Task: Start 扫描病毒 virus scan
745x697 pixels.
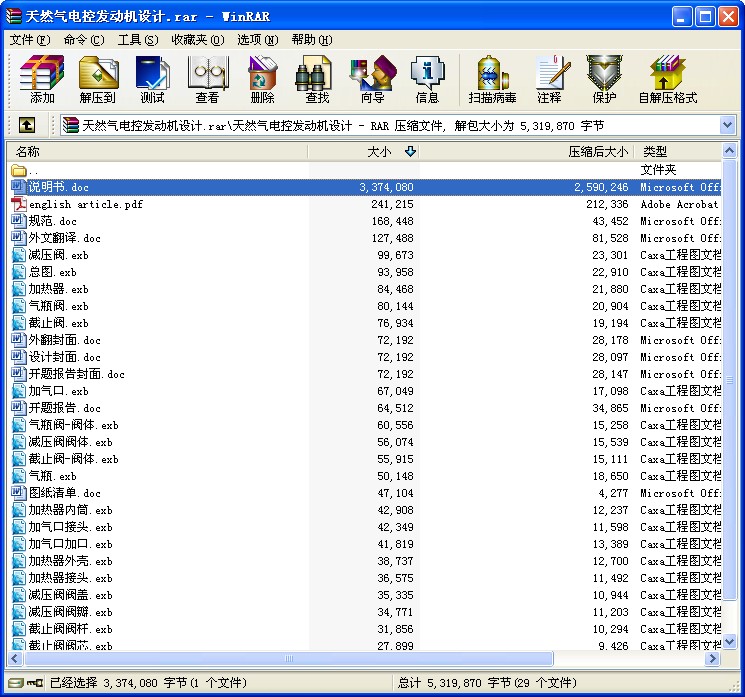Action: 492,79
